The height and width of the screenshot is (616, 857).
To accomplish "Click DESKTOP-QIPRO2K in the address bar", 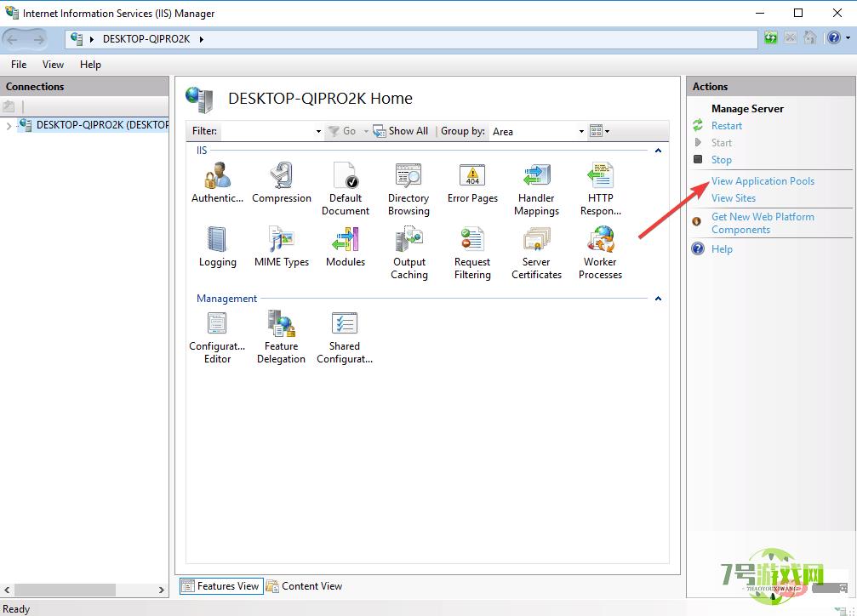I will (x=146, y=39).
